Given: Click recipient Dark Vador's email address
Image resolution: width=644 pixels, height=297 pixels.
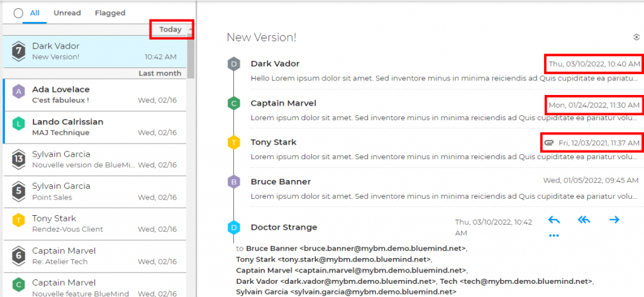Looking at the screenshot, I should click(x=358, y=281).
